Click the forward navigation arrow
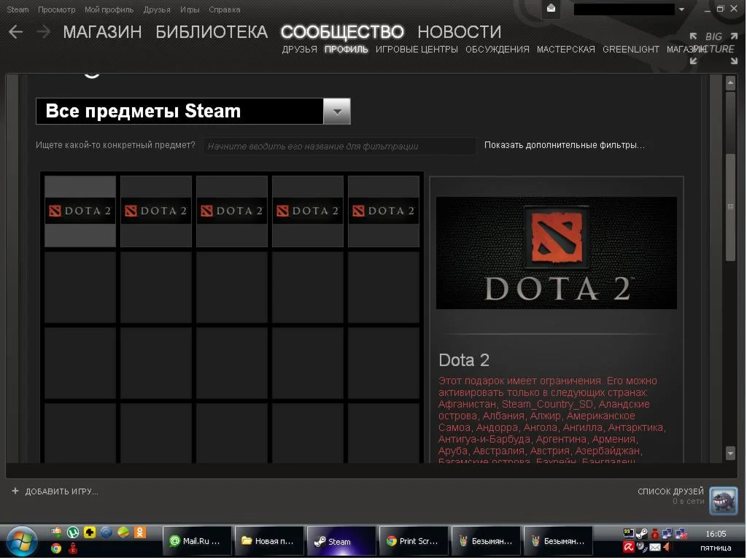The image size is (747, 560). click(42, 32)
